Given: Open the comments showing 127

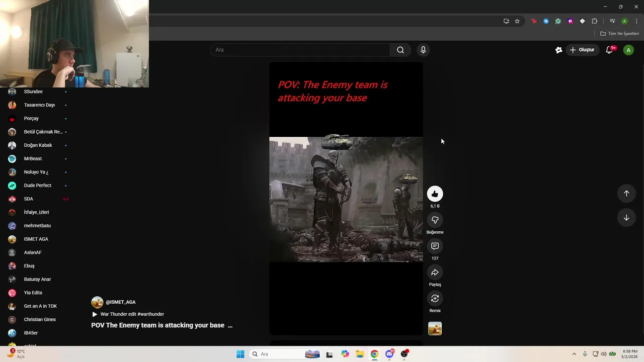Looking at the screenshot, I should click(x=435, y=246).
